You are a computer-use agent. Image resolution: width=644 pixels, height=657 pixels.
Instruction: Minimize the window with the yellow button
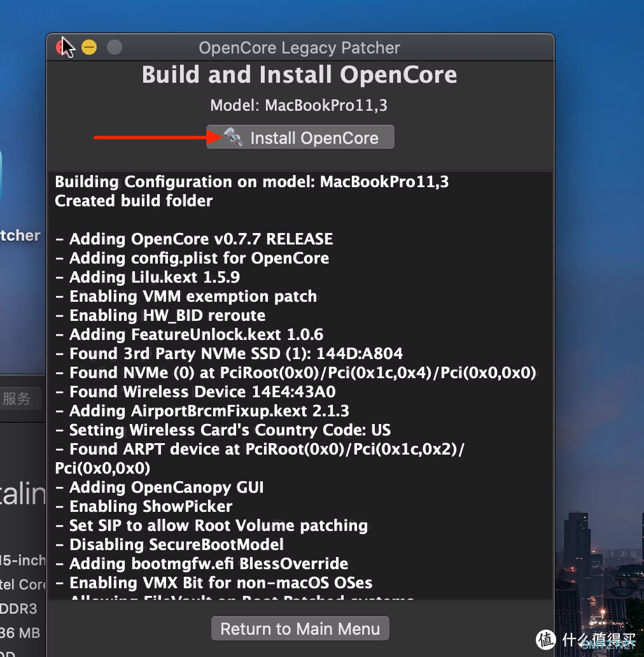click(89, 47)
